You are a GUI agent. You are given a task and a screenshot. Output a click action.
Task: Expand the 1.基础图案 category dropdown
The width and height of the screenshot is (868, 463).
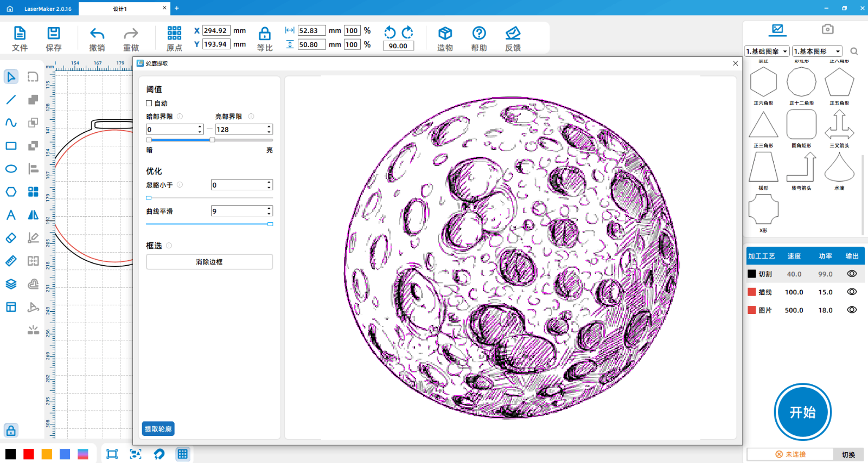(x=767, y=52)
